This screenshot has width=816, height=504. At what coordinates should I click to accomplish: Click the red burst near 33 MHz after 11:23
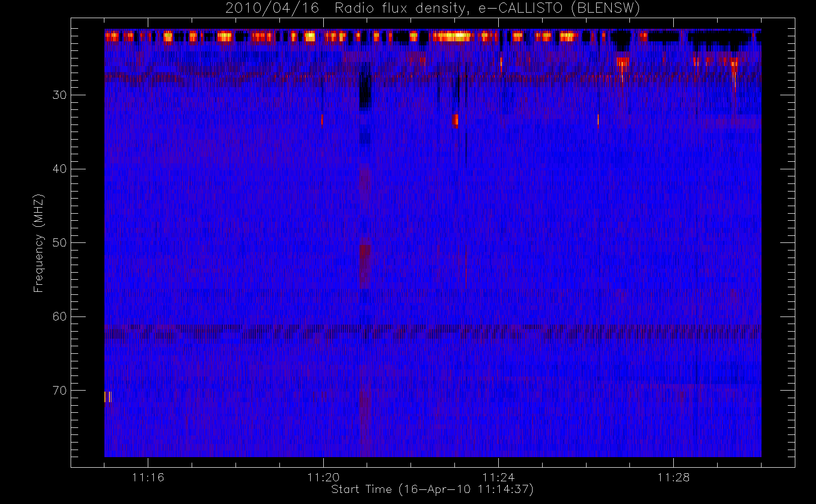[455, 120]
